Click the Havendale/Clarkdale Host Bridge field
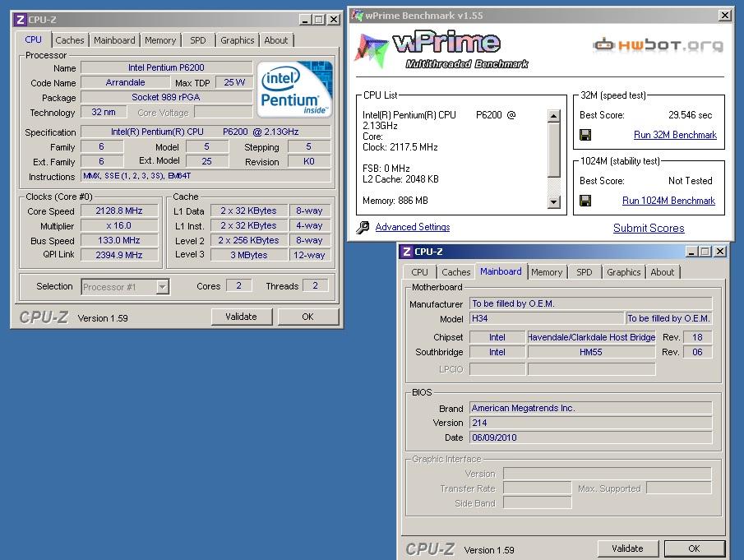 591,337
